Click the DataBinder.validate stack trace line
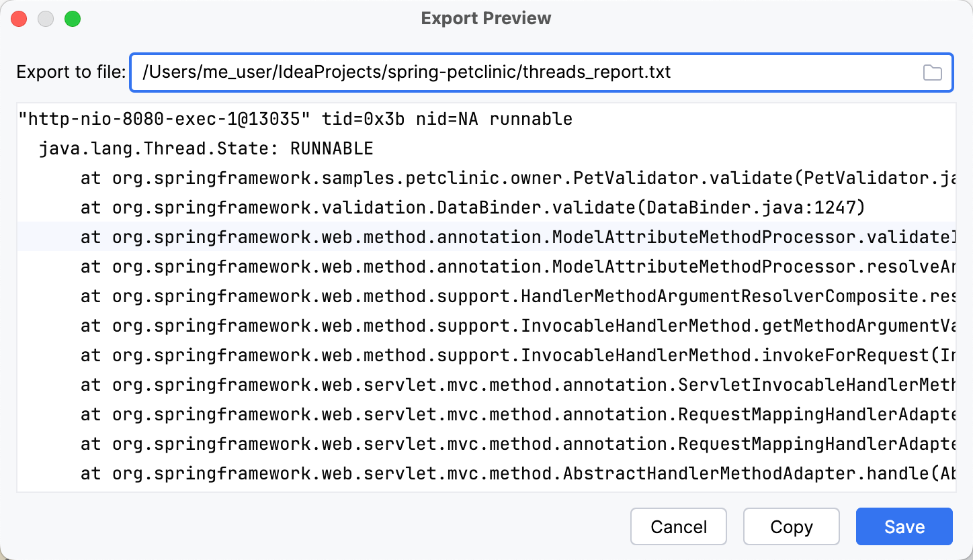This screenshot has height=560, width=973. (403, 207)
